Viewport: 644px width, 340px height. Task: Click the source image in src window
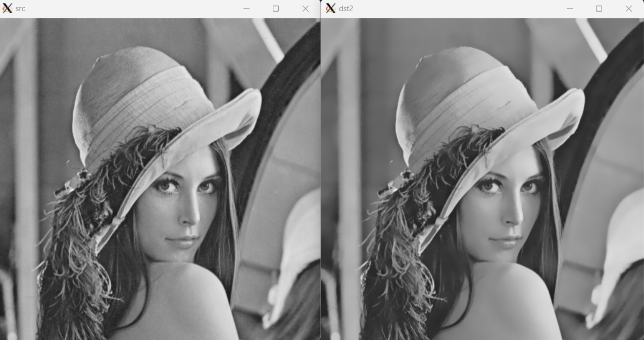click(x=160, y=179)
